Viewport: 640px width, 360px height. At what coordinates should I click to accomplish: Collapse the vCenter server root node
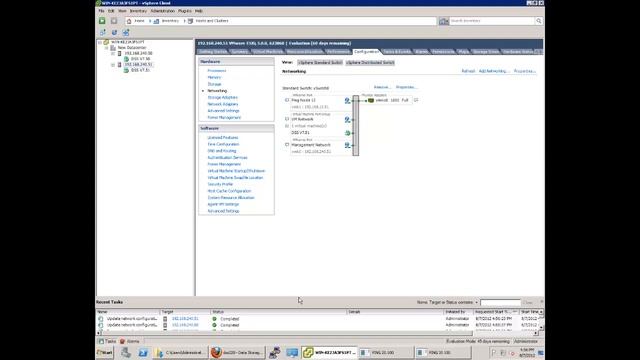tap(100, 42)
